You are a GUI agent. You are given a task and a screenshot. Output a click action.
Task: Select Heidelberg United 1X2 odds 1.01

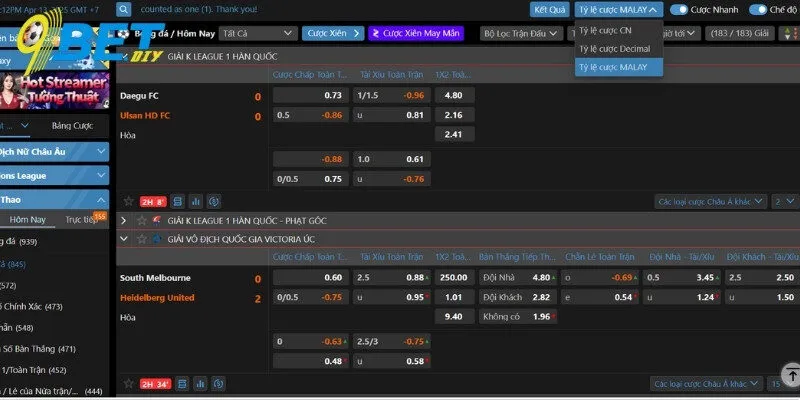455,297
